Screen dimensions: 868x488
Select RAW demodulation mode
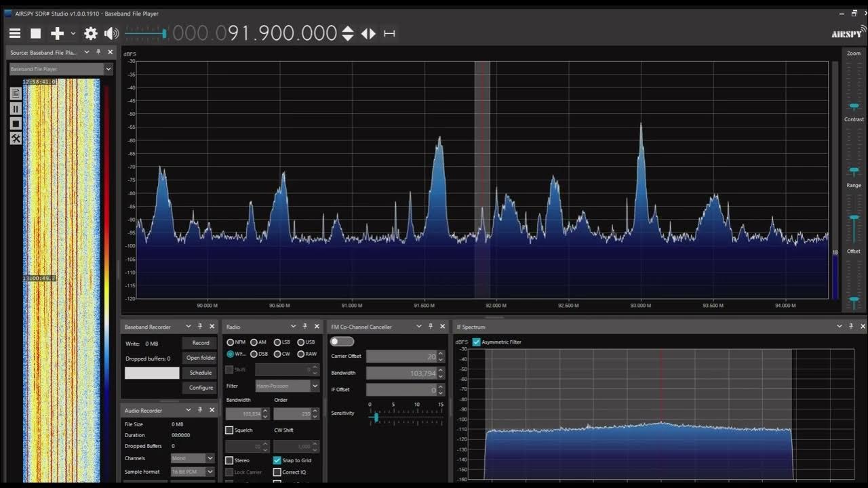(307, 354)
